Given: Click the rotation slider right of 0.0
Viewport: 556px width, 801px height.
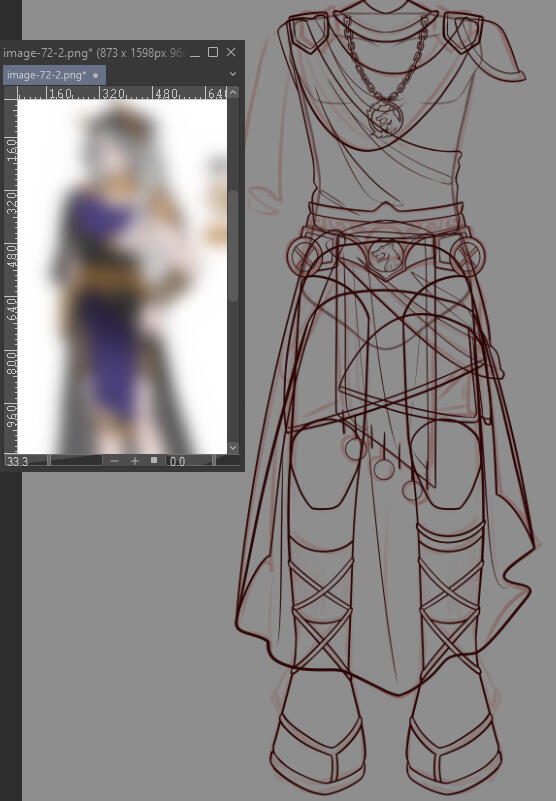Looking at the screenshot, I should [x=225, y=461].
